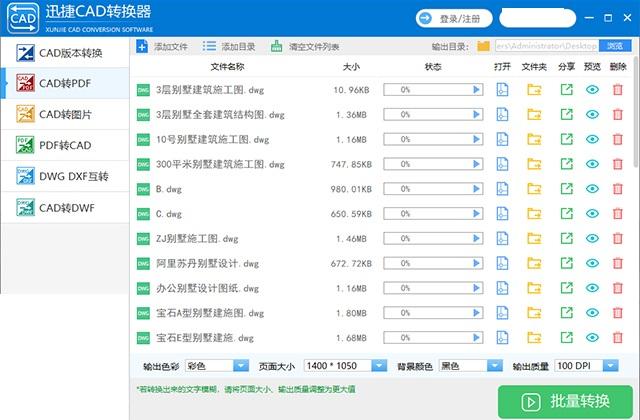Select CAD转图片 in sidebar
The height and width of the screenshot is (420, 640).
pos(65,114)
